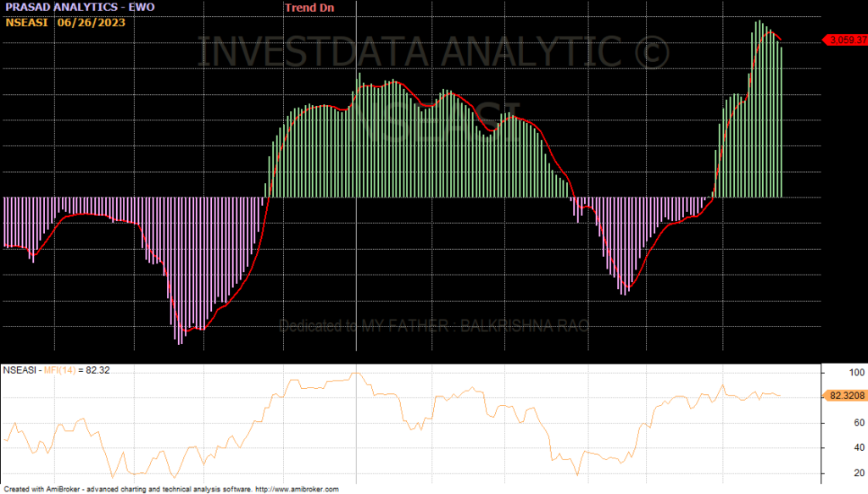Click the Dedicated to MY FATHER text
The width and height of the screenshot is (868, 494).
click(432, 325)
